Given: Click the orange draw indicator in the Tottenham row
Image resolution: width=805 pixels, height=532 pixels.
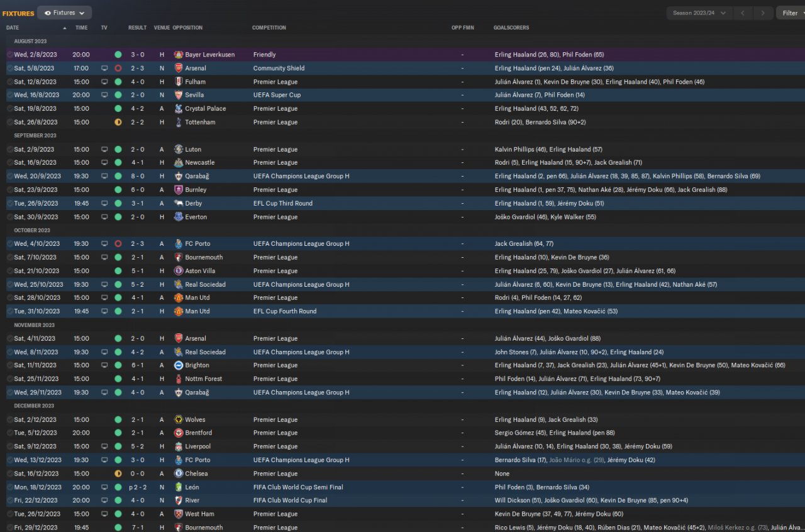Looking at the screenshot, I should 118,122.
